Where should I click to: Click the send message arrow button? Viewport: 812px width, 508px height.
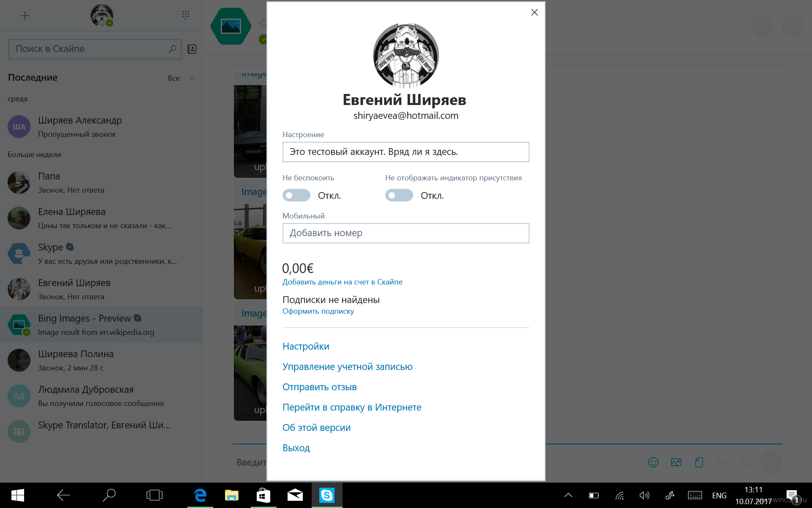tap(771, 462)
